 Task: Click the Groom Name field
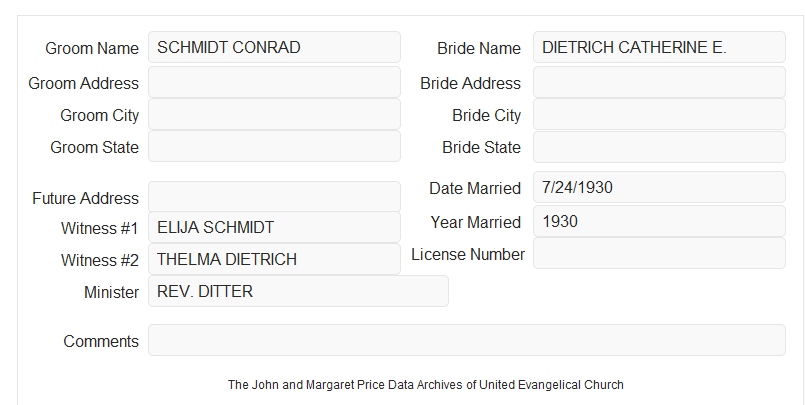tap(274, 47)
